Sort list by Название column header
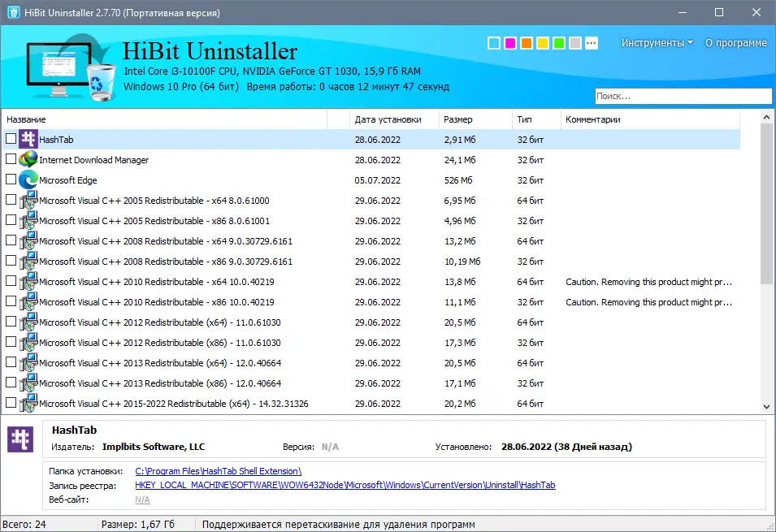Viewport: 776px width, 532px height. [x=165, y=119]
